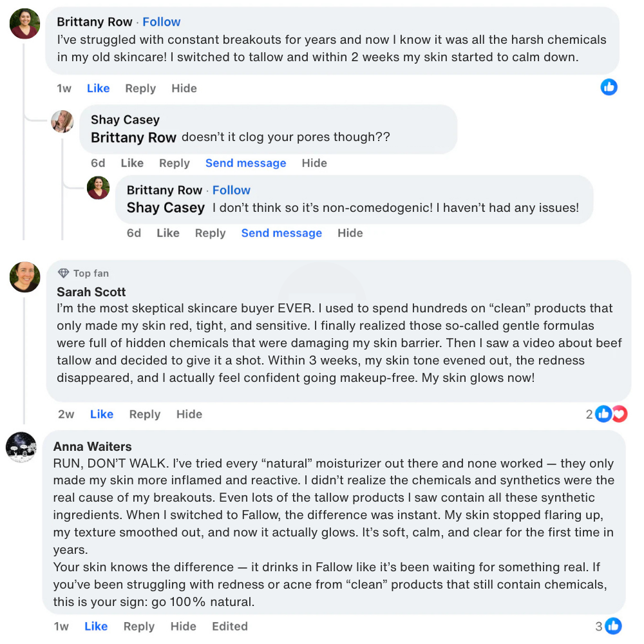Click Sarah Scott's profile picture
Viewport: 644px width, 644px height.
(x=25, y=277)
